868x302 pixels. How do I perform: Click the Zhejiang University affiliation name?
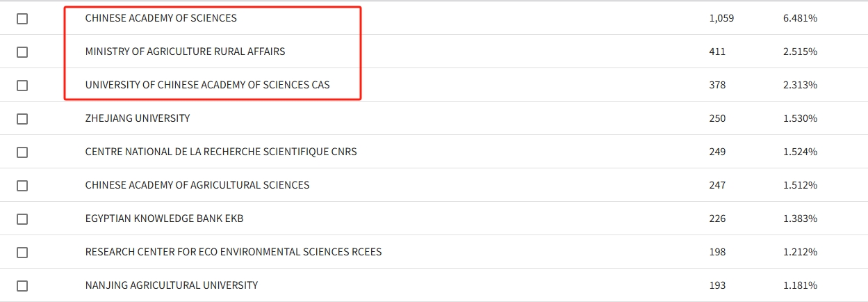(138, 118)
